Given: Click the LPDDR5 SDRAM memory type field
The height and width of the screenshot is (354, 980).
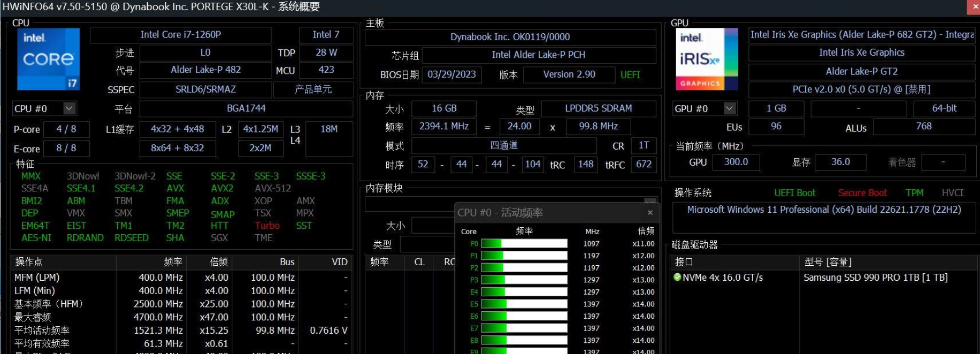Looking at the screenshot, I should (x=598, y=109).
